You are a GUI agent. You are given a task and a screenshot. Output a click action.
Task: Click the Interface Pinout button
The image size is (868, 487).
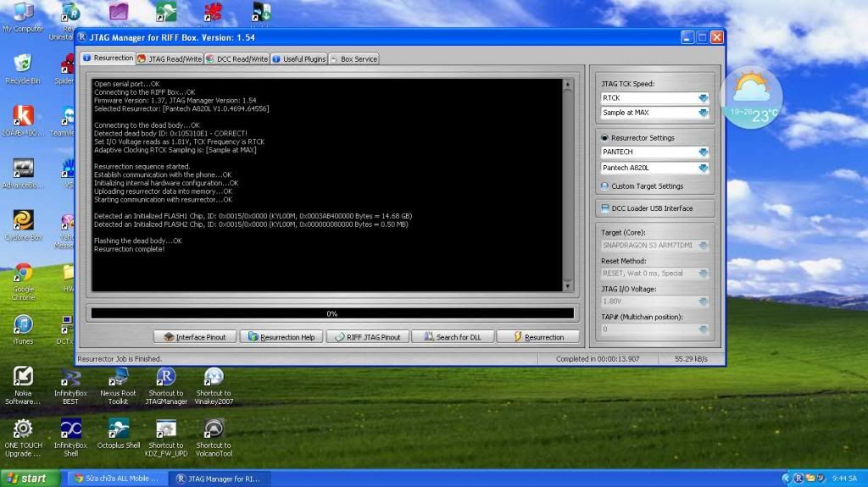(x=194, y=337)
